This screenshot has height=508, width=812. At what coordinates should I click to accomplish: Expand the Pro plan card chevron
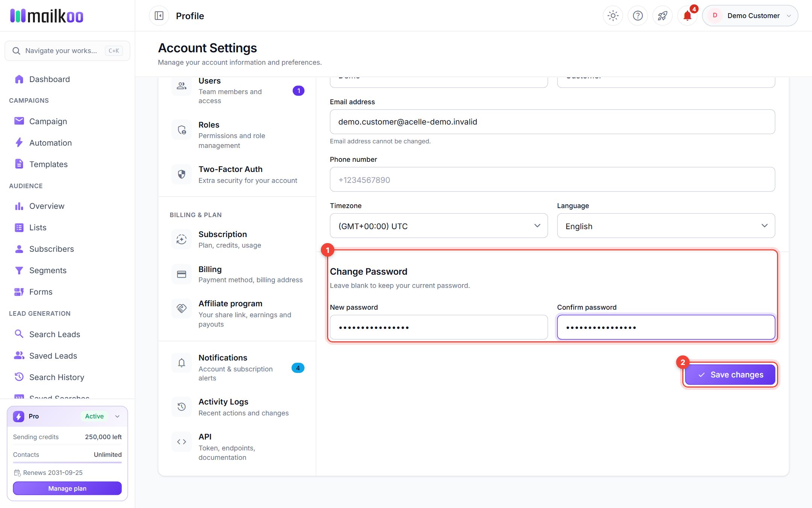pos(117,416)
